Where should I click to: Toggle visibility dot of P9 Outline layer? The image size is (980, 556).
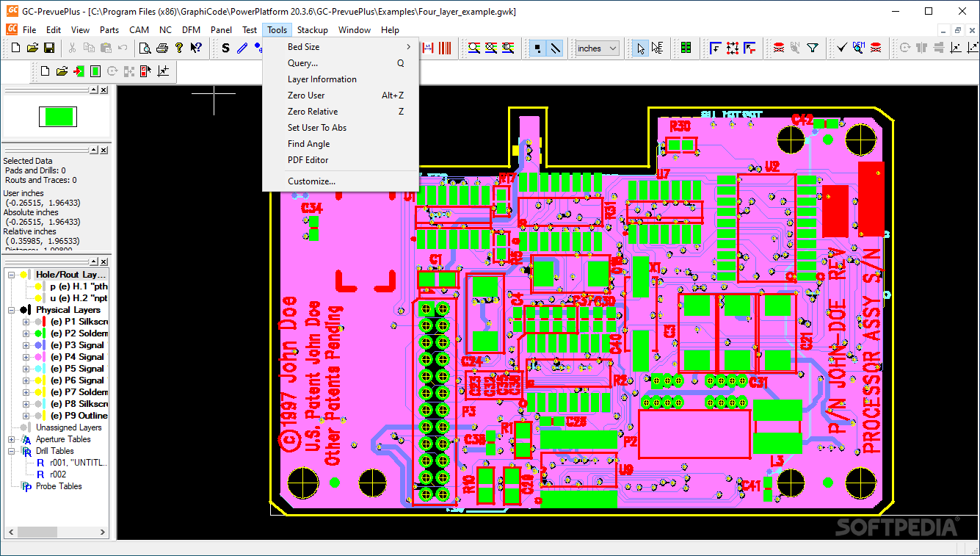click(37, 416)
